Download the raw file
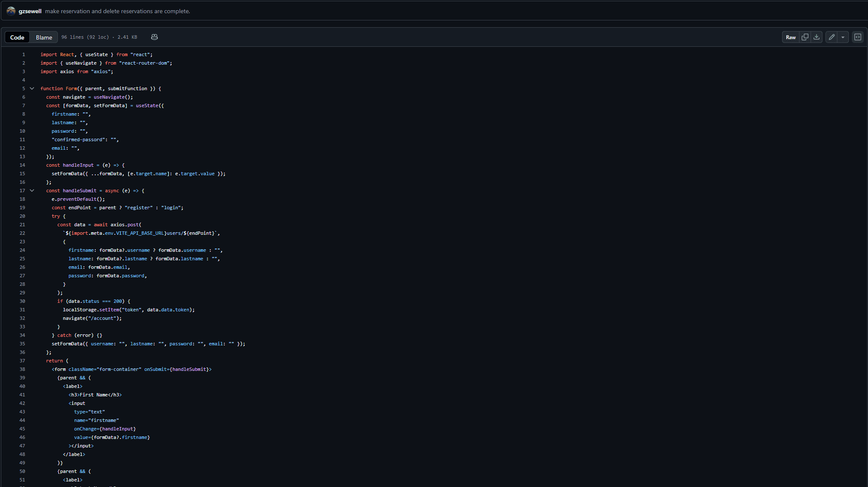Image resolution: width=868 pixels, height=487 pixels. [817, 37]
